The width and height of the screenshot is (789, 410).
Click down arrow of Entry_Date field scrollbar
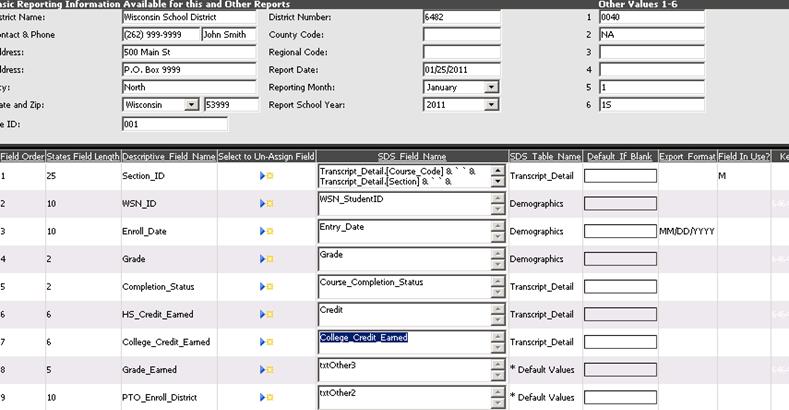[498, 237]
